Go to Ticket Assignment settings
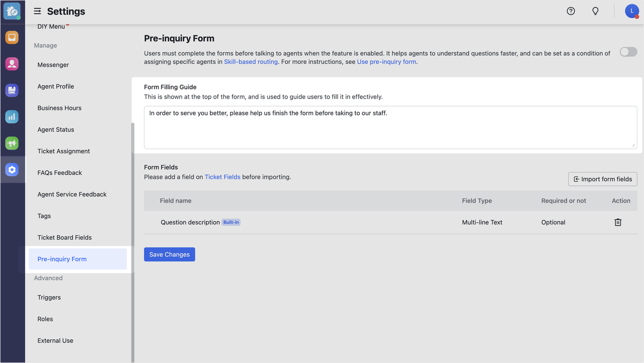644x363 pixels. pos(64,152)
